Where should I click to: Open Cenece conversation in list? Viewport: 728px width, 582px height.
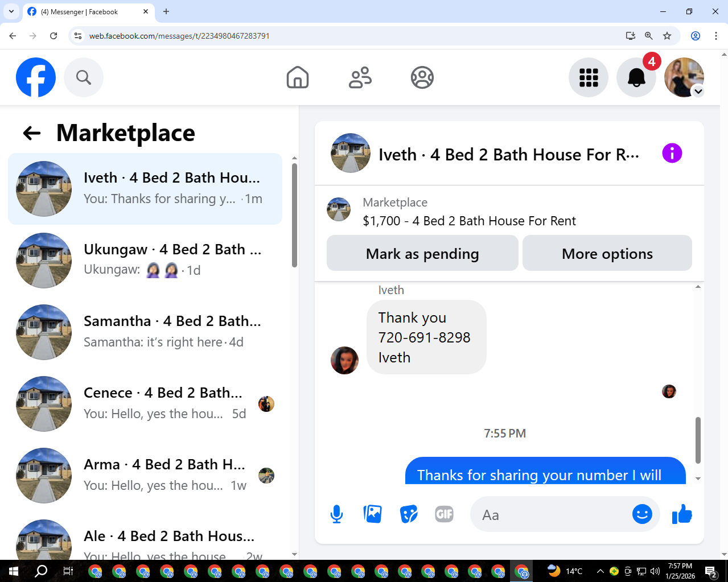[145, 404]
